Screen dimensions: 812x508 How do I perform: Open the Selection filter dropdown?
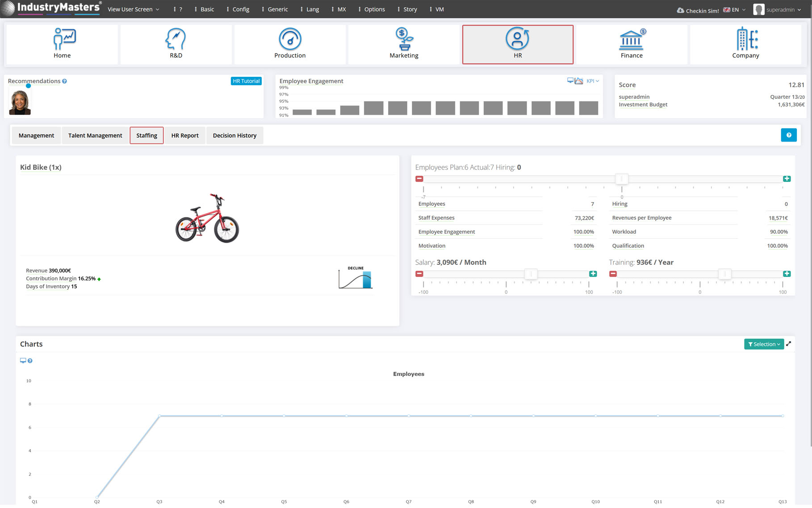click(x=764, y=344)
